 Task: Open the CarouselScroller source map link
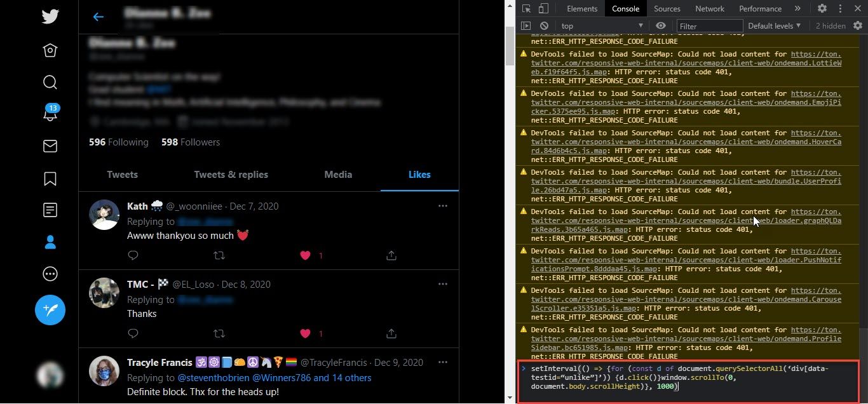coord(686,299)
